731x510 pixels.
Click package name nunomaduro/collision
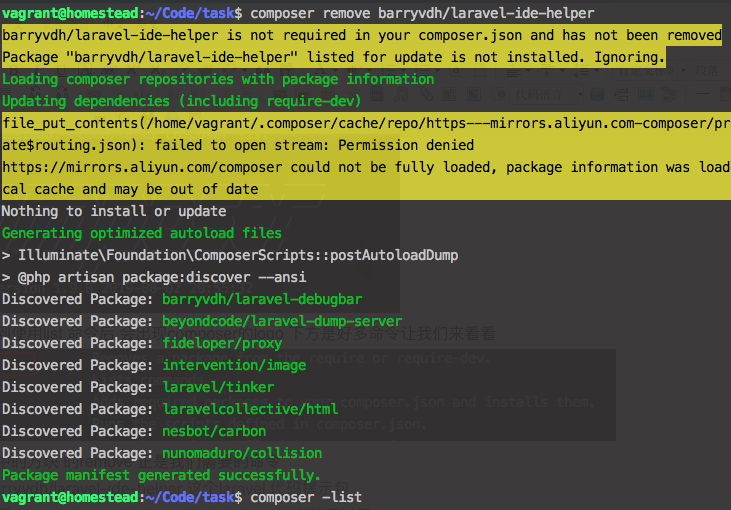pos(242,453)
